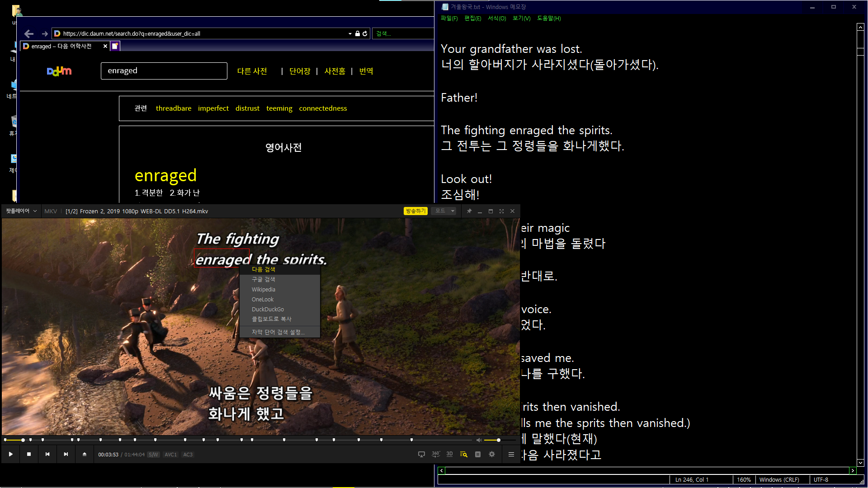Toggle the pin always-on-top icon
This screenshot has width=868, height=488.
469,211
